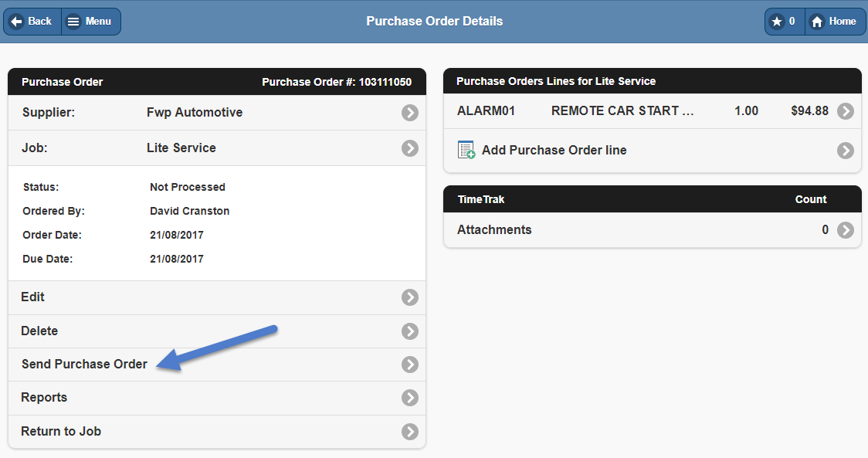Click Add Purchase Order line
868x458 pixels.
(554, 151)
